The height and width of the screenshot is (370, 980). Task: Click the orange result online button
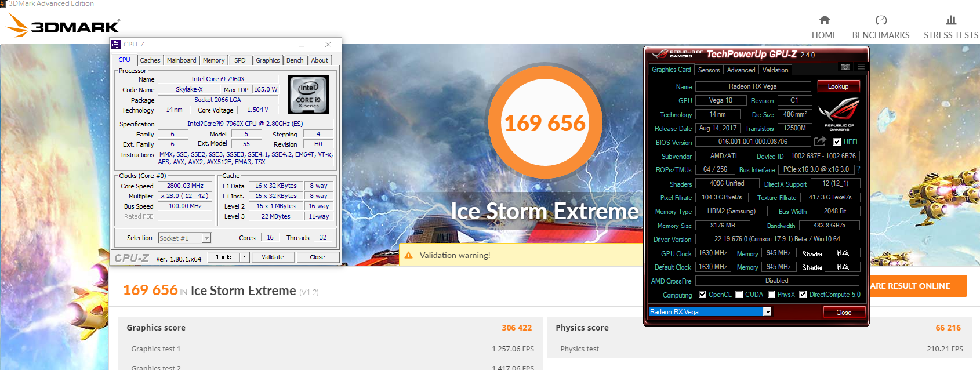[x=918, y=286]
